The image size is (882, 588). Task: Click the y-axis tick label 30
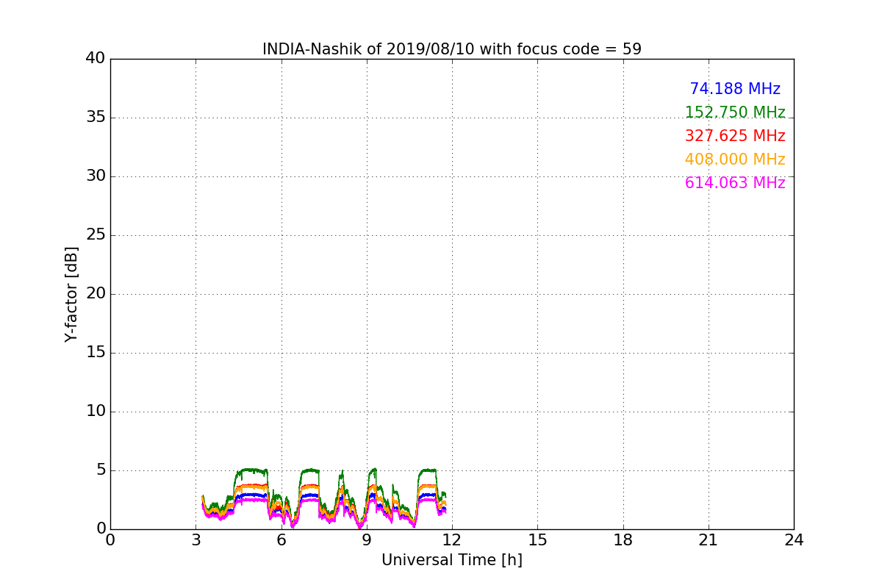(96, 176)
